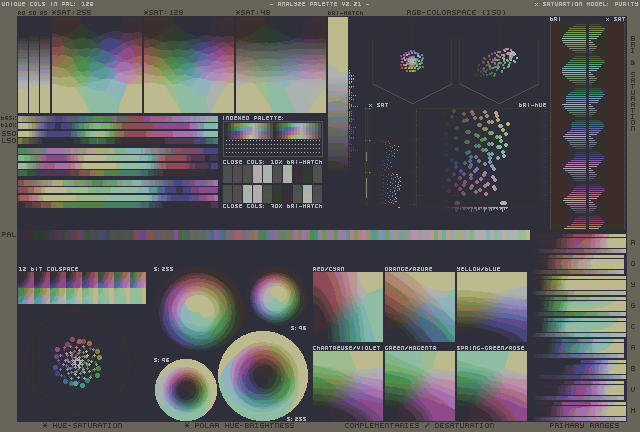Screen dimensions: 640x432
Task: Click the Spring-Green/Rose chart
Action: 491,385
